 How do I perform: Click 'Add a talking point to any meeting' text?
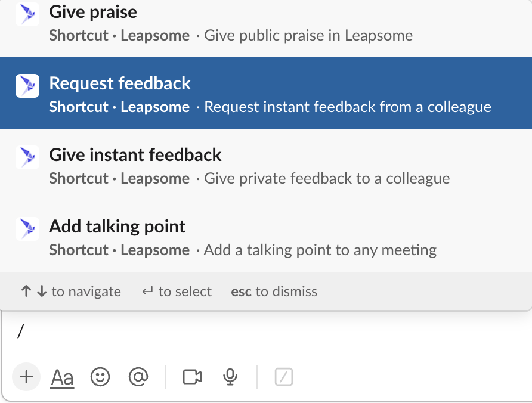click(320, 250)
